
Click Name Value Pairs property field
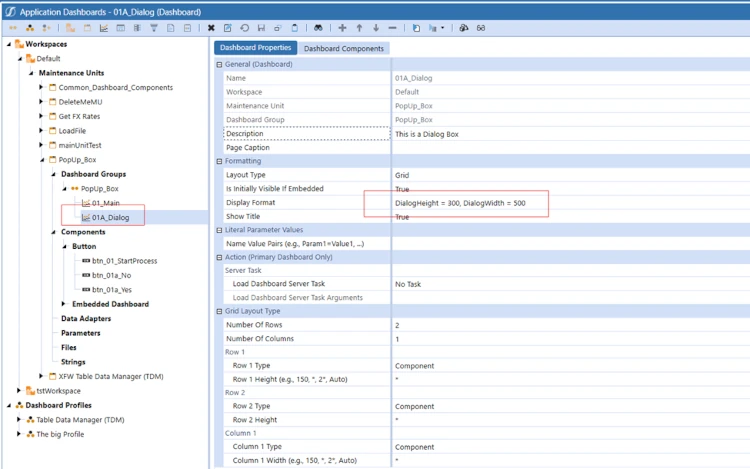pyautogui.click(x=571, y=244)
